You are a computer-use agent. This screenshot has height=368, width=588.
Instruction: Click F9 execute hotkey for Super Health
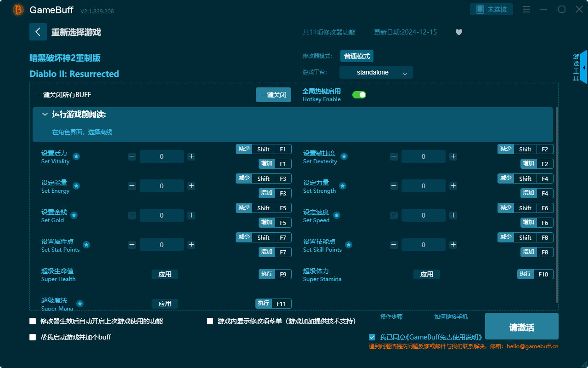(275, 274)
